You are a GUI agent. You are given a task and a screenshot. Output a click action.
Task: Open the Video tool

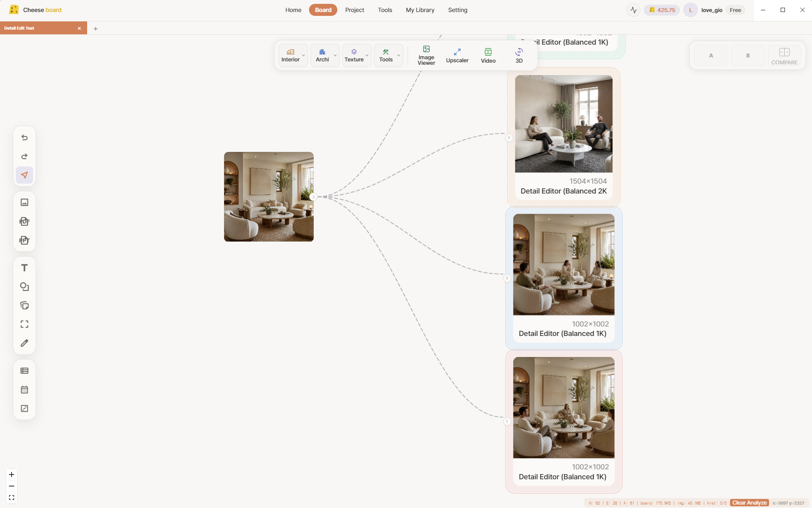pos(488,56)
